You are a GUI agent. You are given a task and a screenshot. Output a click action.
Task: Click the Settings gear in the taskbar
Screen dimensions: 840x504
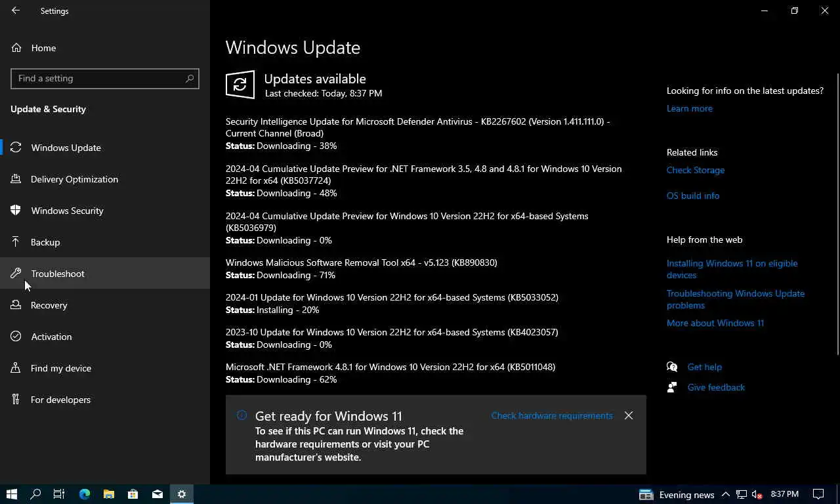click(182, 494)
